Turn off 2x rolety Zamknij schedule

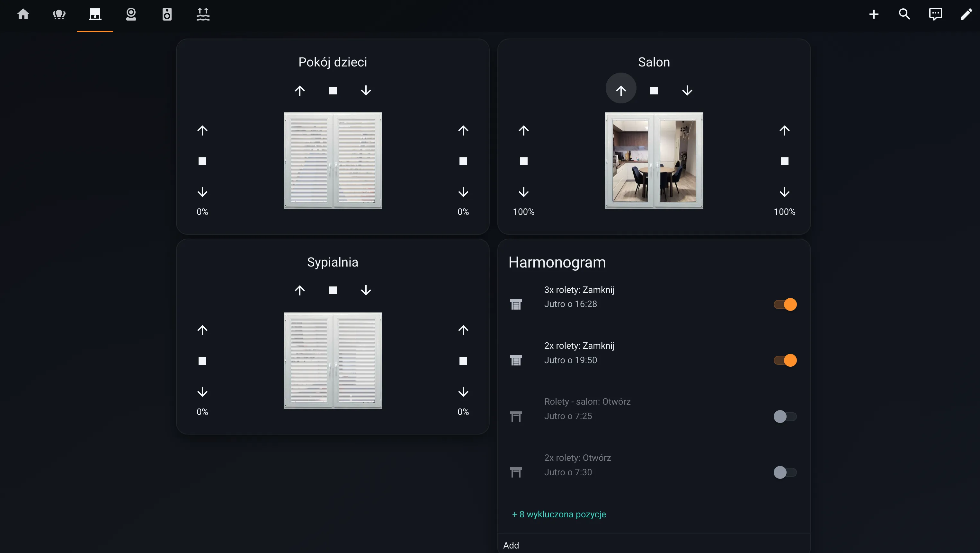tap(785, 360)
